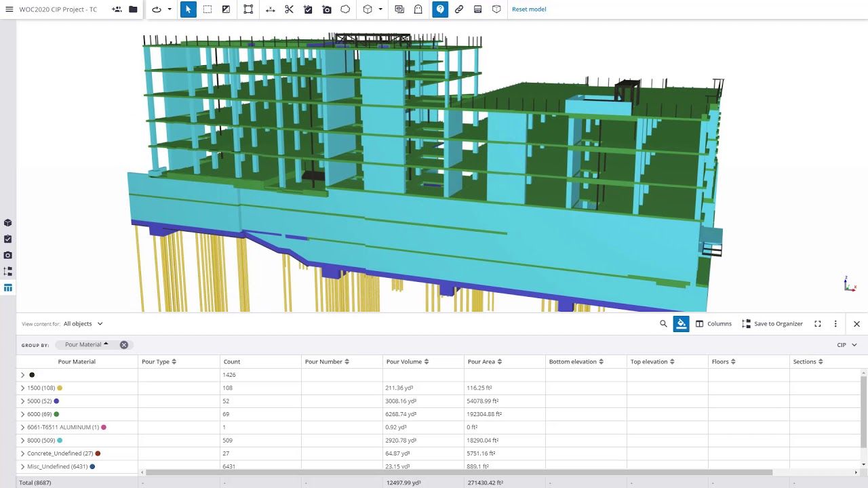Click the Save to Organizer button
The width and height of the screenshot is (868, 488).
[x=772, y=324]
